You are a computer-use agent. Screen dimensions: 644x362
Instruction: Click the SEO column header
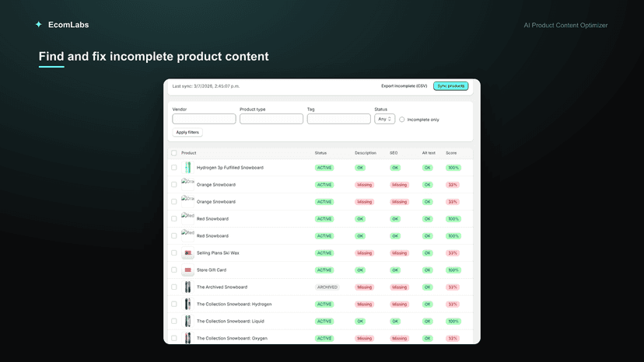coord(394,153)
